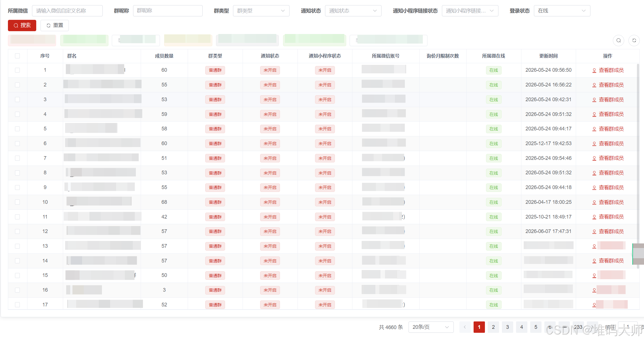This screenshot has height=341, width=644.
Task: Check the row 17 checkbox
Action: [18, 305]
